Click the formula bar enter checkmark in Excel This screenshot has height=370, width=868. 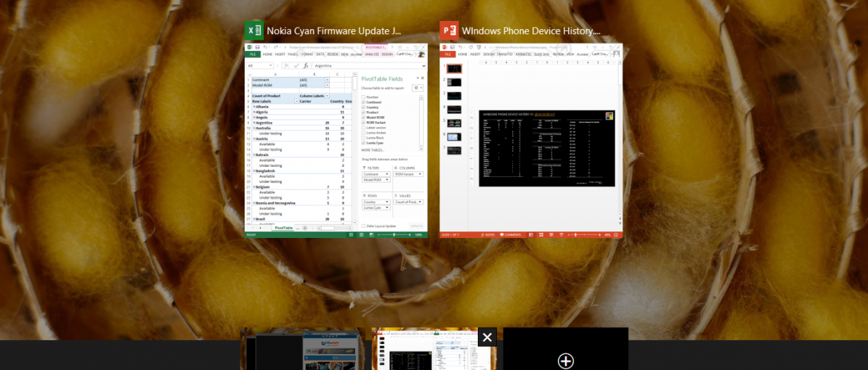coord(296,66)
